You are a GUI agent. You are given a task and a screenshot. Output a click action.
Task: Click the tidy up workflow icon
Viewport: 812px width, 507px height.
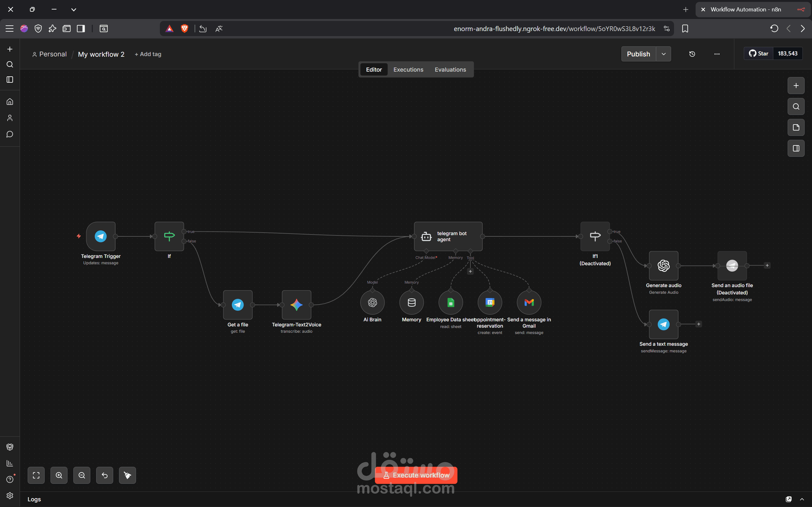[x=128, y=475]
